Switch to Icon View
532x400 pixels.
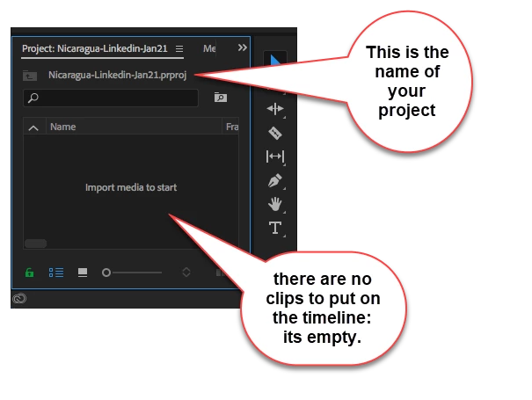point(83,273)
